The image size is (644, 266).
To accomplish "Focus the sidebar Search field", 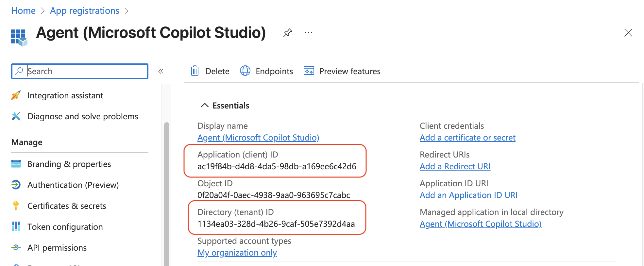I will tap(85, 71).
